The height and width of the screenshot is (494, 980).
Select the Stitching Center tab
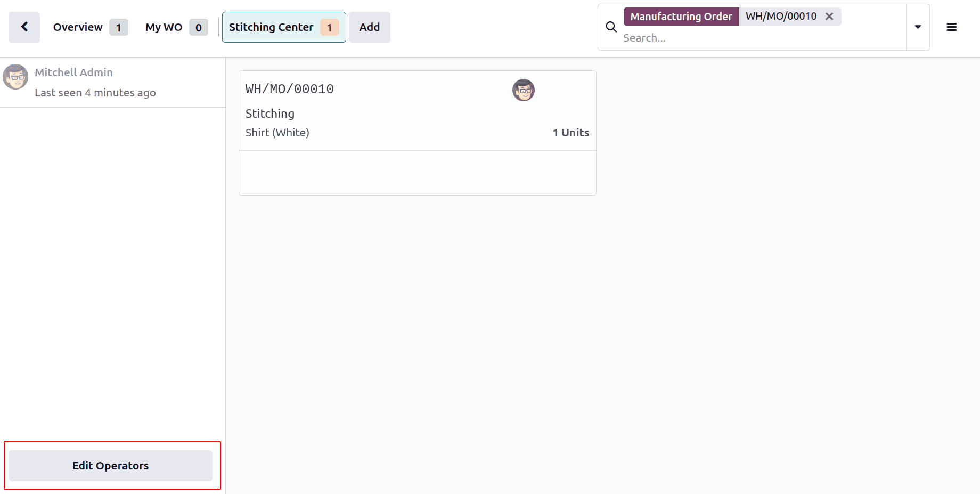point(284,27)
